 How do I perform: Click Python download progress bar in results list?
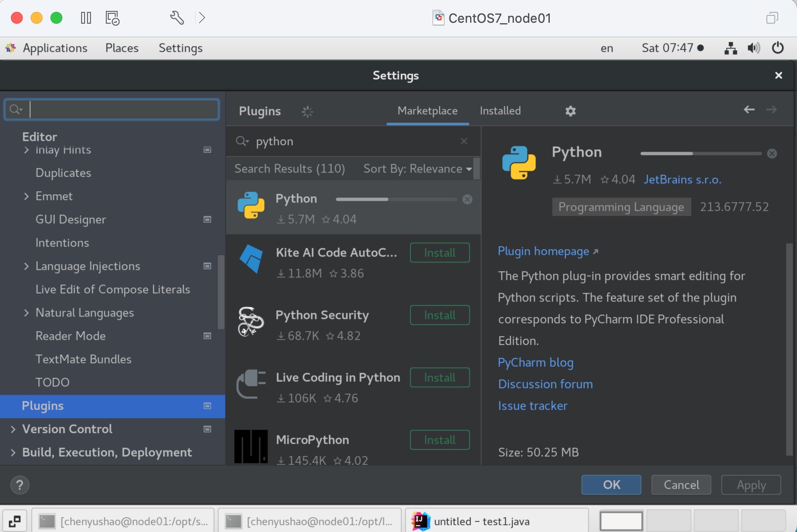[x=397, y=199]
